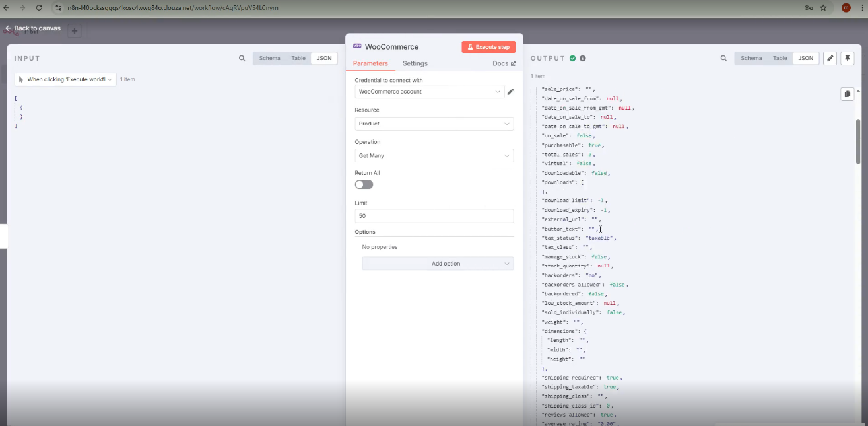
Task: Open the Resource dropdown showing Product
Action: (x=434, y=124)
